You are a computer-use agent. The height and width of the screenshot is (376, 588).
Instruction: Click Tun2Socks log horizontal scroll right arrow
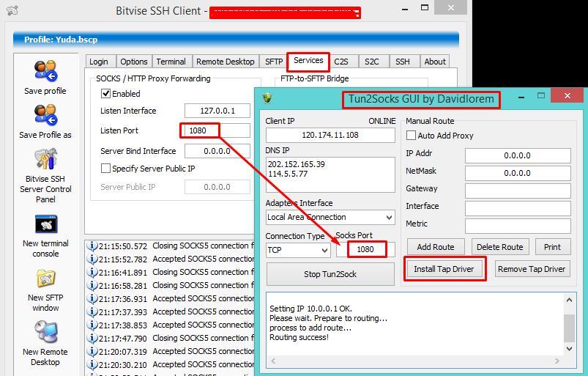click(557, 361)
